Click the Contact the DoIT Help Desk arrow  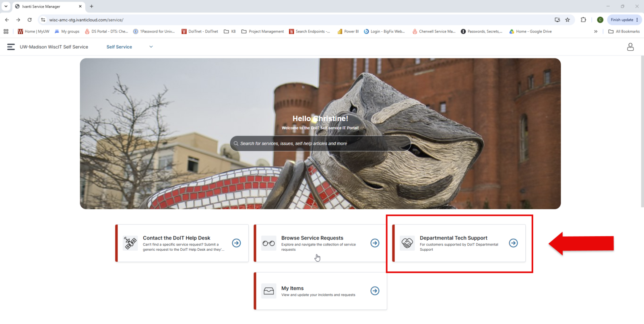click(237, 243)
